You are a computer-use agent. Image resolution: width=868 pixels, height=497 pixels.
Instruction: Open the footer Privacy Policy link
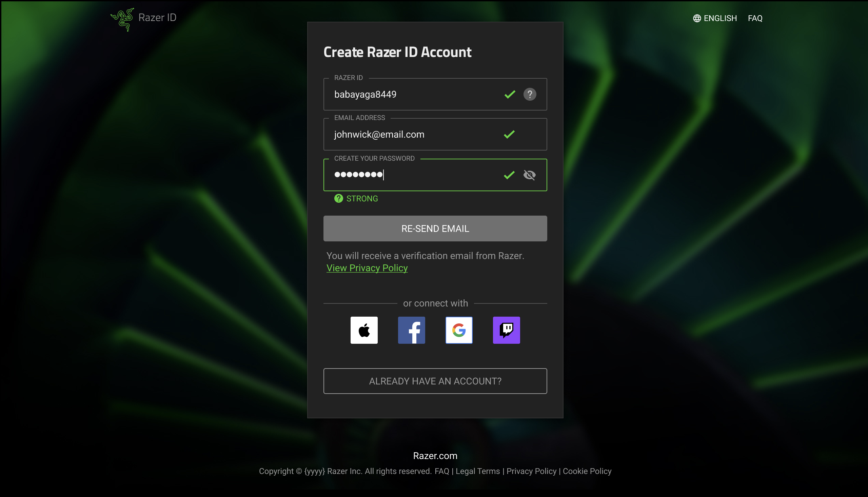tap(531, 471)
